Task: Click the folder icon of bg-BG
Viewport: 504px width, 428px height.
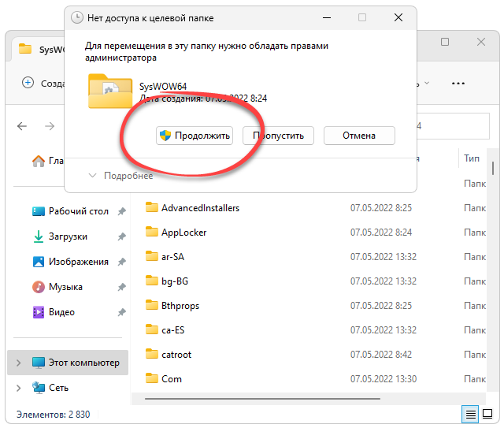Action: coord(152,281)
